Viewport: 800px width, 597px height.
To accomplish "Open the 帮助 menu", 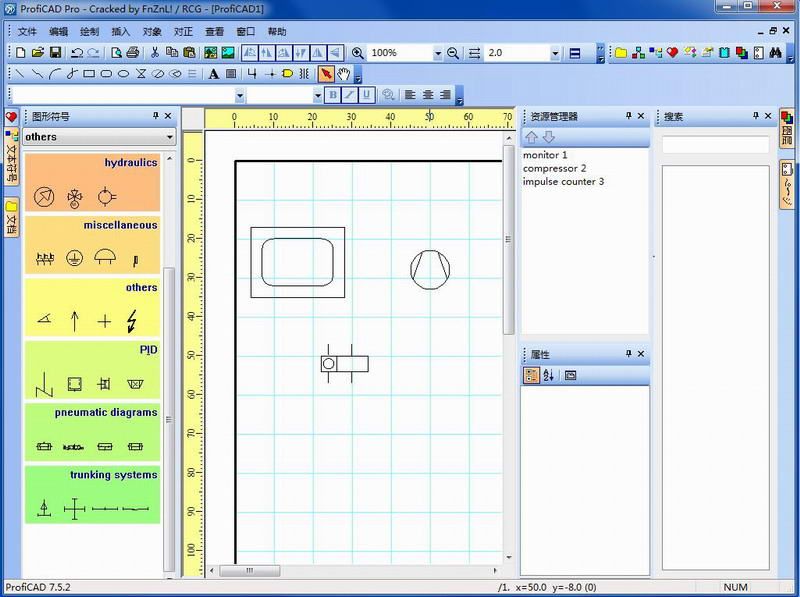I will pos(277,31).
